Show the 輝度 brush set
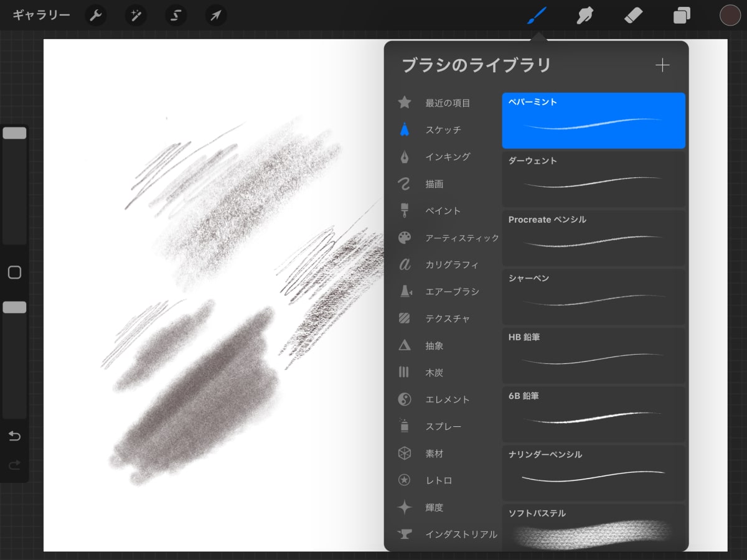Image resolution: width=747 pixels, height=560 pixels. 448,507
